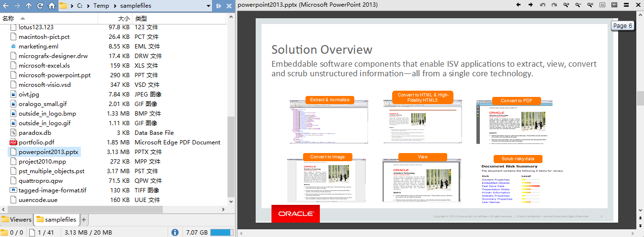This screenshot has height=237, width=644.
Task: Refresh the samplefiles folder listing
Action: (40, 6)
